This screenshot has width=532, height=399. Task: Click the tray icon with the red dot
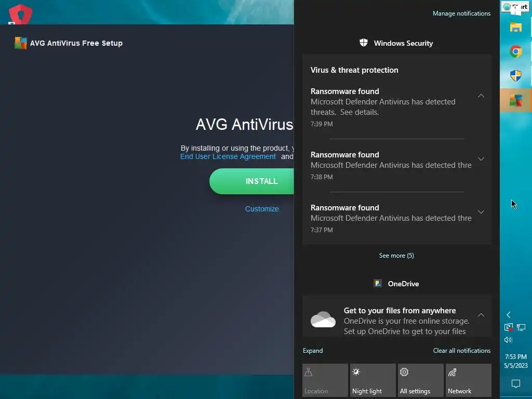(x=508, y=327)
